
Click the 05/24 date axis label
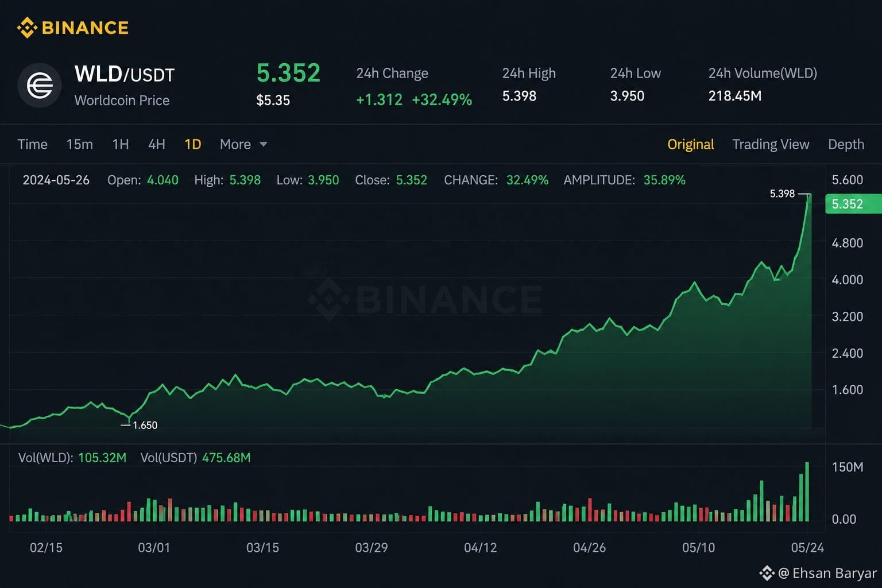coord(807,548)
